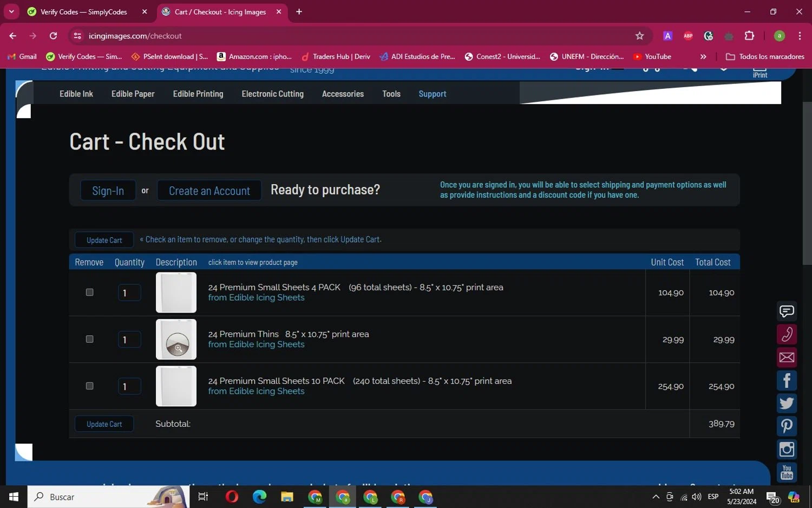Open the Edible Ink menu
812x508 pixels.
coord(76,94)
